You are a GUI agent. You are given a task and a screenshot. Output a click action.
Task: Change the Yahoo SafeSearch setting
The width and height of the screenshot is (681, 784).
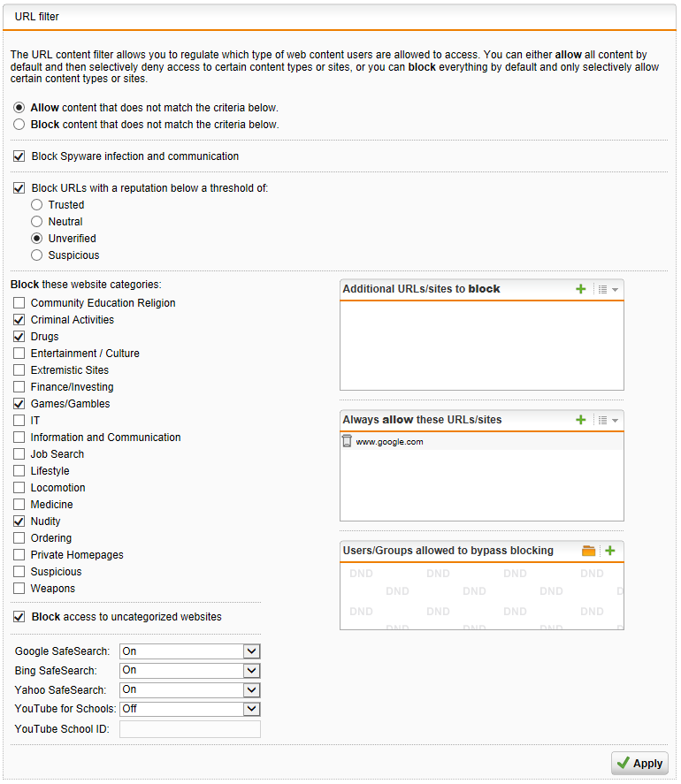click(251, 689)
